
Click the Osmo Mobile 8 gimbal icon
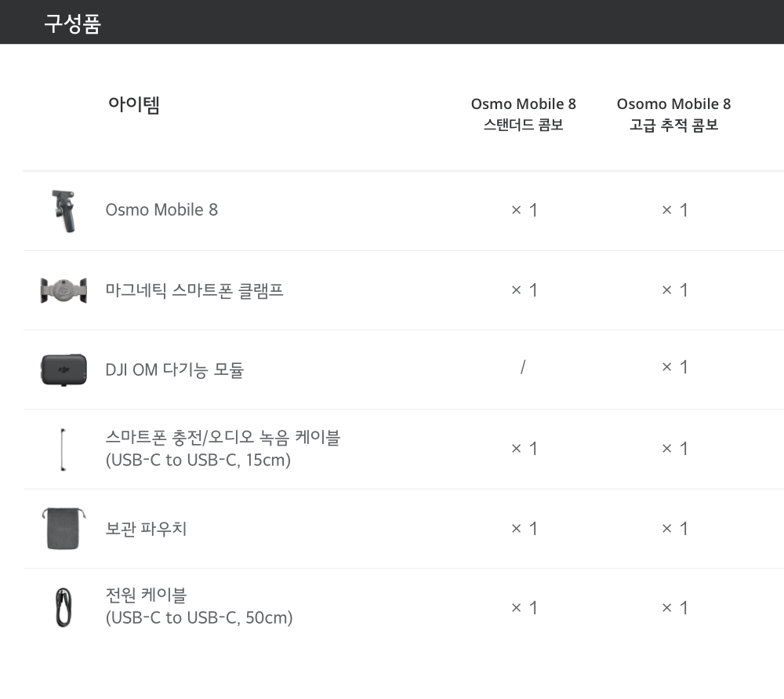pyautogui.click(x=62, y=211)
